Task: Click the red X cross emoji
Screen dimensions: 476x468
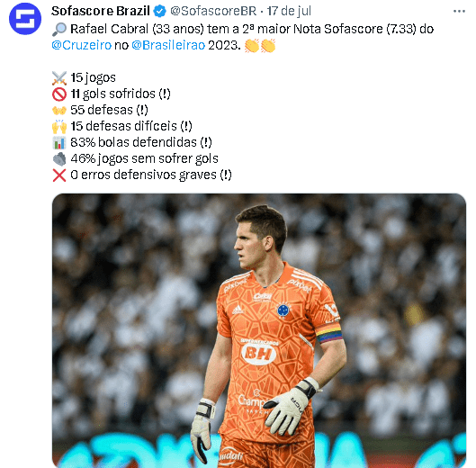Action: point(59,175)
